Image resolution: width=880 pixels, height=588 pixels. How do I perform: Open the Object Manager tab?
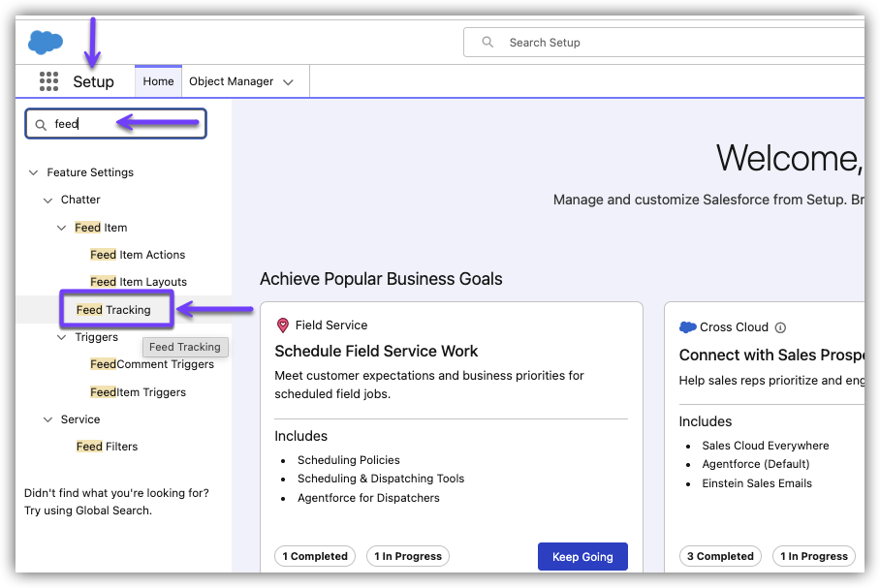click(231, 81)
